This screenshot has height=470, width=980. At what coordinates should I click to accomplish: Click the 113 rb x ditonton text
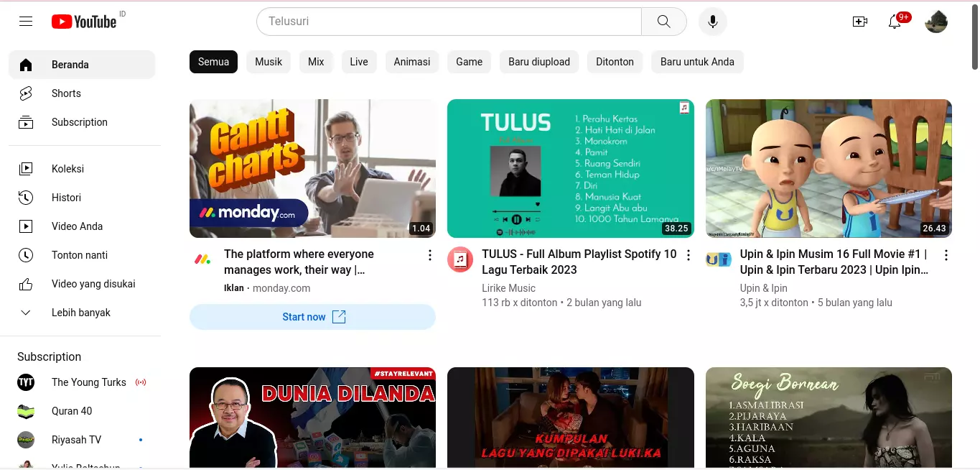(520, 303)
